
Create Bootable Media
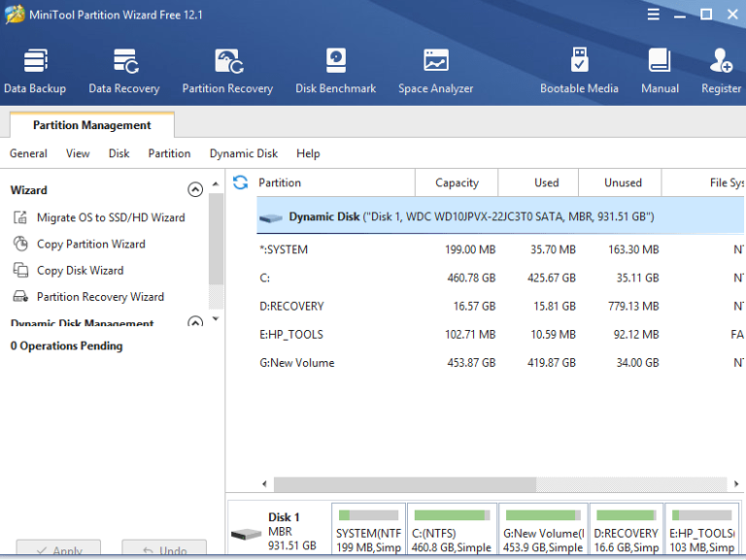[579, 71]
